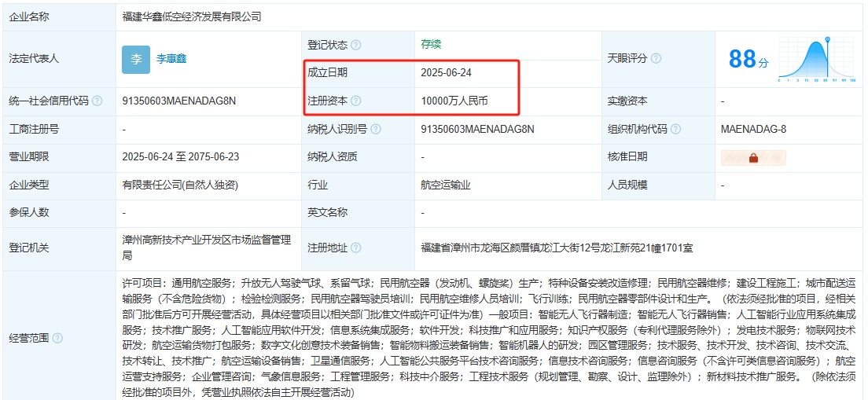Viewport: 868px width, 400px height.
Task: Click the help icon beside 经营范围
Action: click(x=57, y=338)
